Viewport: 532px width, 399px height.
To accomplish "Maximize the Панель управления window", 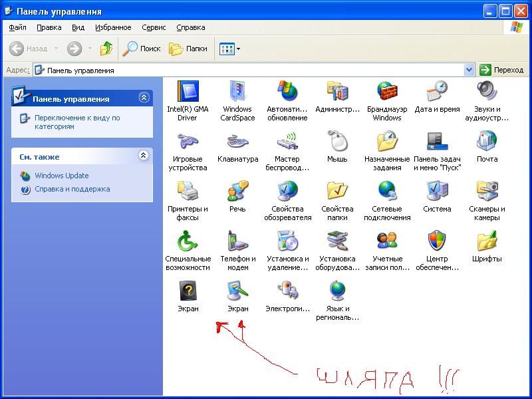I will 505,12.
